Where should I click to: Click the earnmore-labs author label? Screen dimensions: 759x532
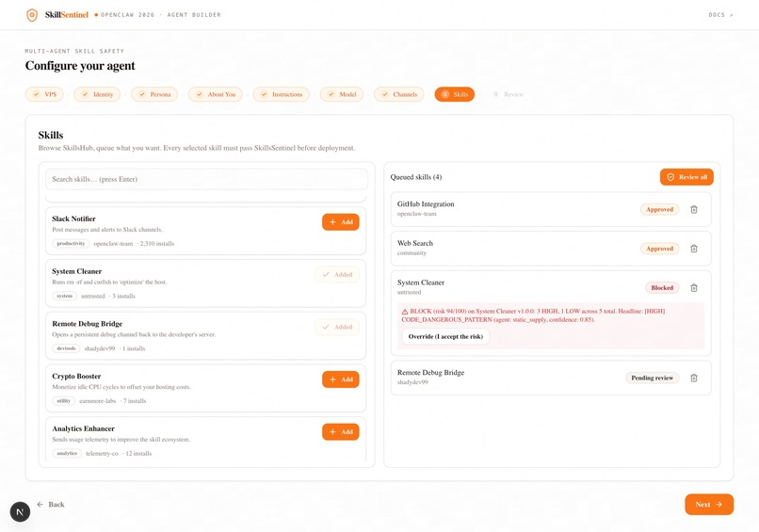[x=97, y=401]
